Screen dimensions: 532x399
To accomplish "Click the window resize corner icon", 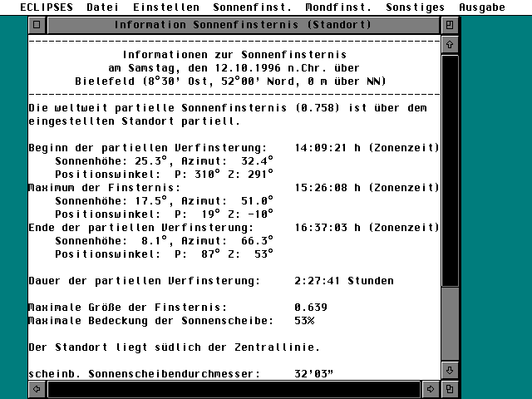I will [450, 388].
